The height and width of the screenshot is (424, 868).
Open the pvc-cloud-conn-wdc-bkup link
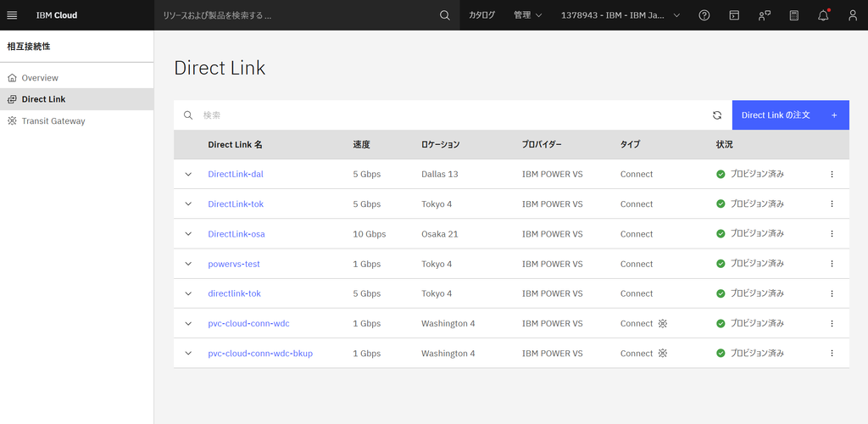pos(260,353)
